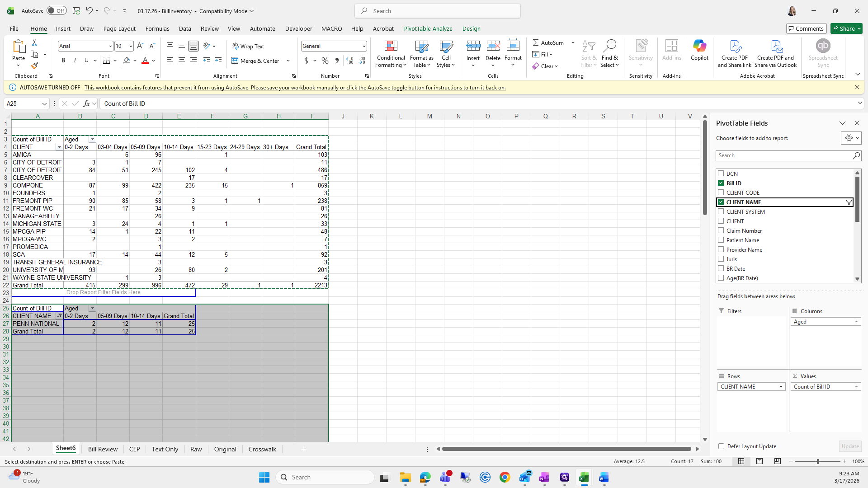This screenshot has width=868, height=488.
Task: Expand the font size dropdown
Action: point(131,46)
